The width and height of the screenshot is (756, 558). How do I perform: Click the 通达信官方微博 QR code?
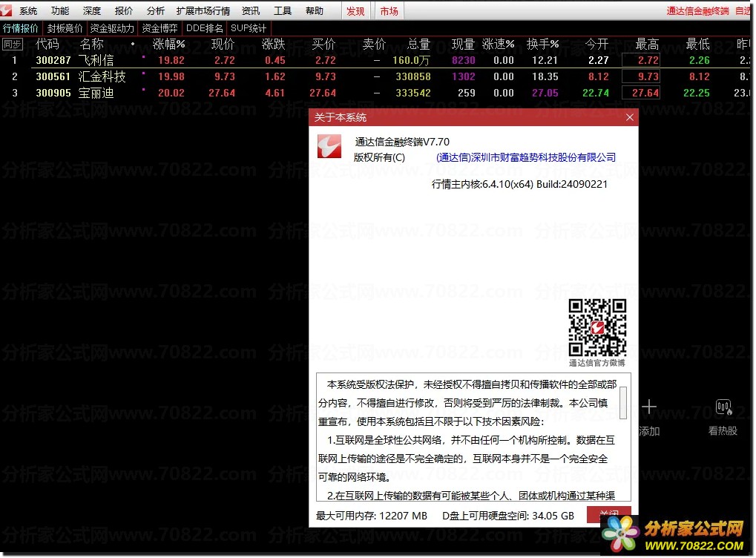597,327
